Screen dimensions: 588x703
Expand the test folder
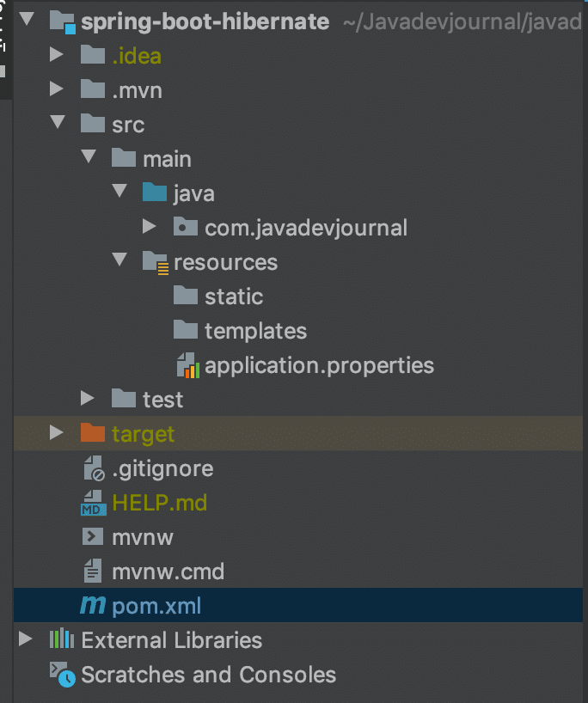point(88,399)
